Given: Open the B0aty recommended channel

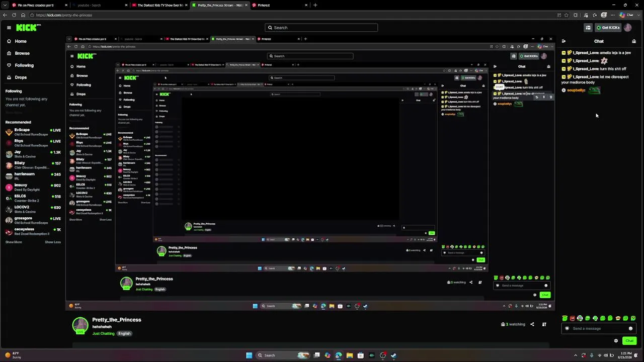Looking at the screenshot, I should [x=33, y=165].
